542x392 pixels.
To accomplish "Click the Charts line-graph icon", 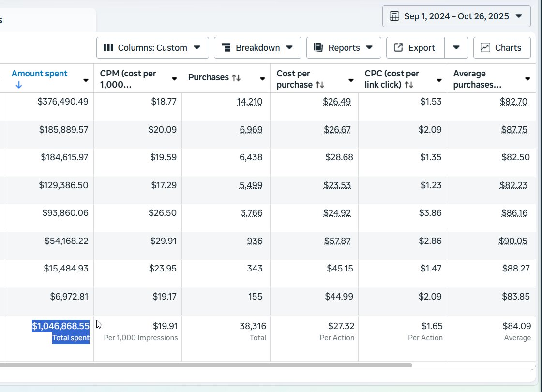I will (x=485, y=48).
